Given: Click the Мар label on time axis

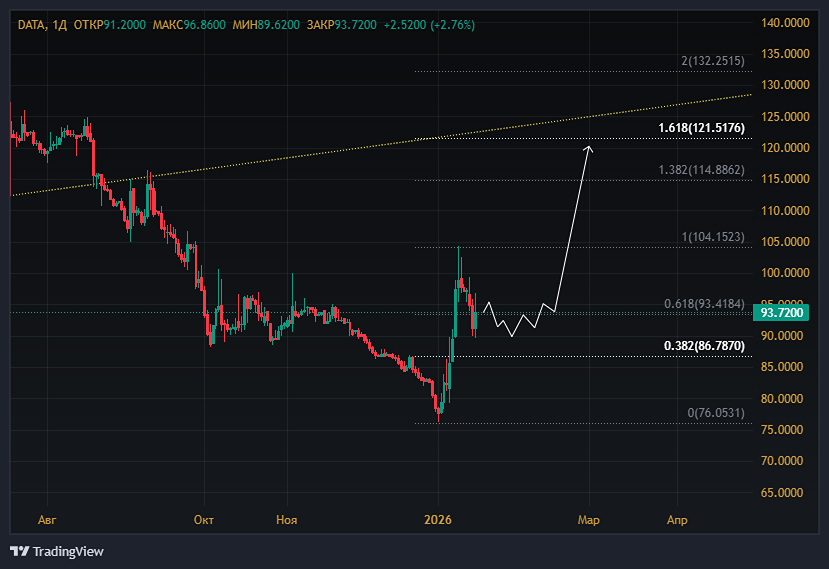Looking at the screenshot, I should tap(589, 520).
